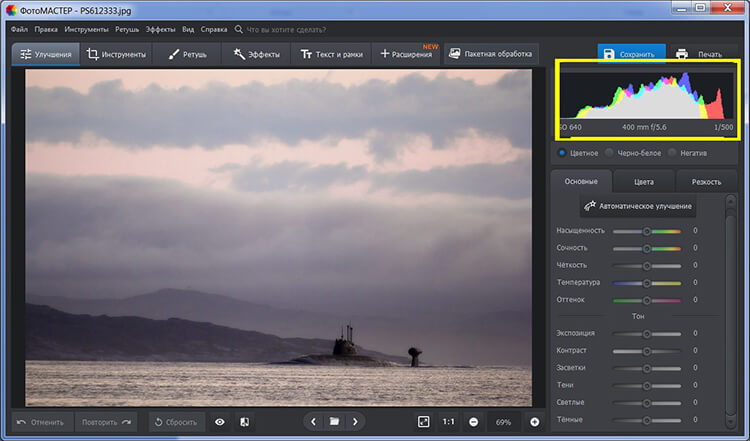
Task: Click the before/after compare icon
Action: [244, 422]
